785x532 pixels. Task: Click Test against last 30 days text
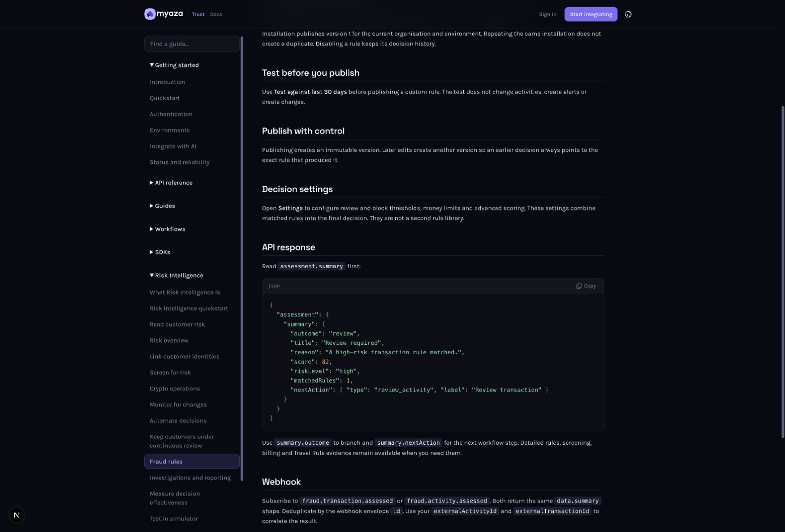(x=310, y=92)
